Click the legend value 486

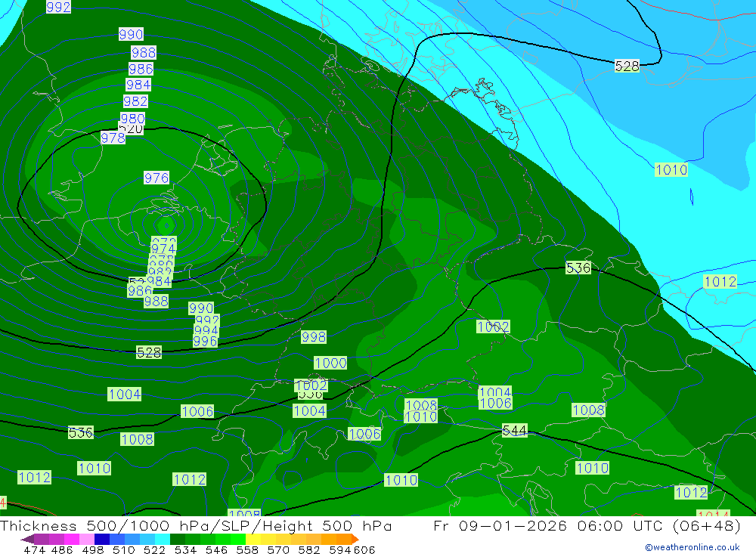(62, 549)
